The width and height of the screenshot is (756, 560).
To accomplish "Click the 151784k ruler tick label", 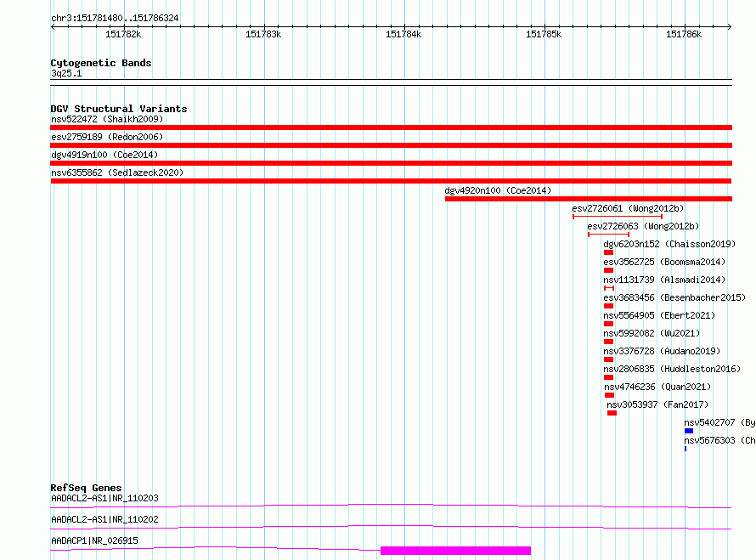I will [x=403, y=34].
